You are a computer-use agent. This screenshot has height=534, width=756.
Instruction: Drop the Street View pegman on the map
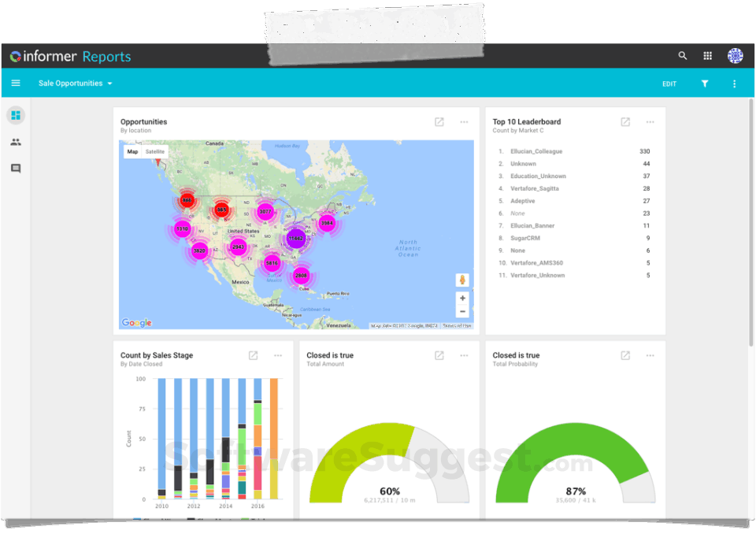[462, 280]
